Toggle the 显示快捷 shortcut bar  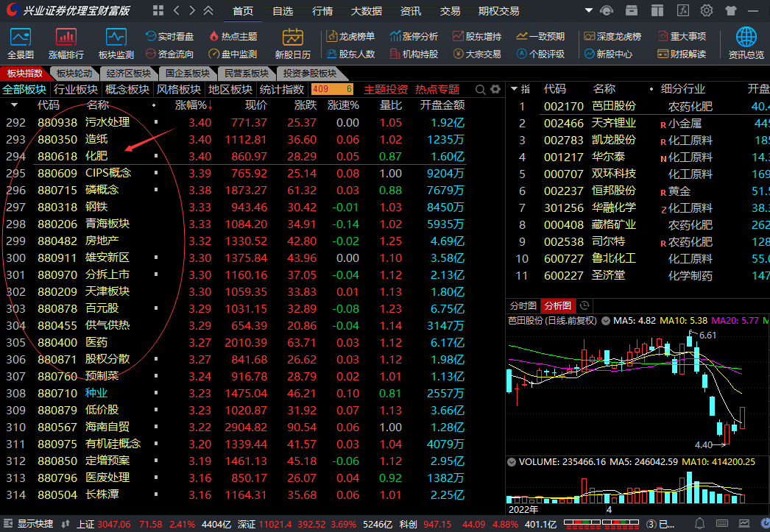click(x=29, y=524)
